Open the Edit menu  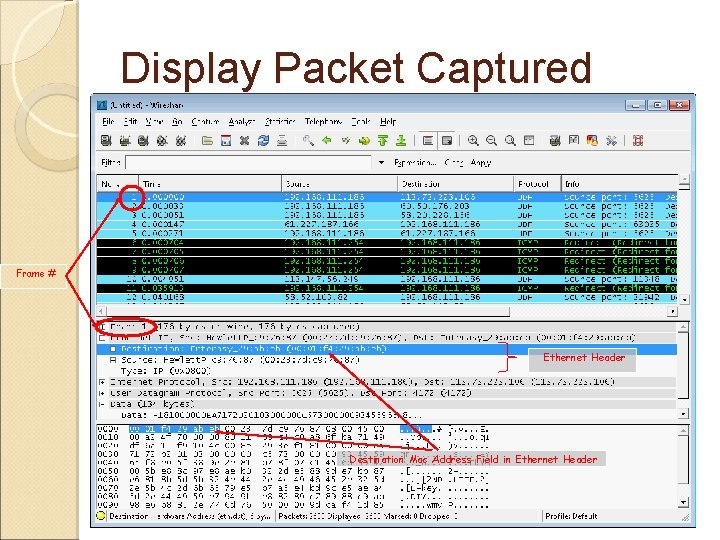pos(130,122)
